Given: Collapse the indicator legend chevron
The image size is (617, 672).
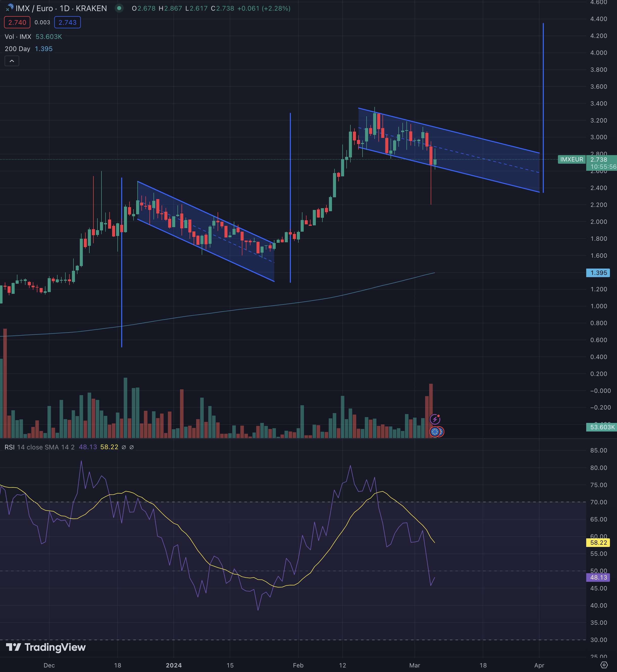Looking at the screenshot, I should click(x=12, y=61).
